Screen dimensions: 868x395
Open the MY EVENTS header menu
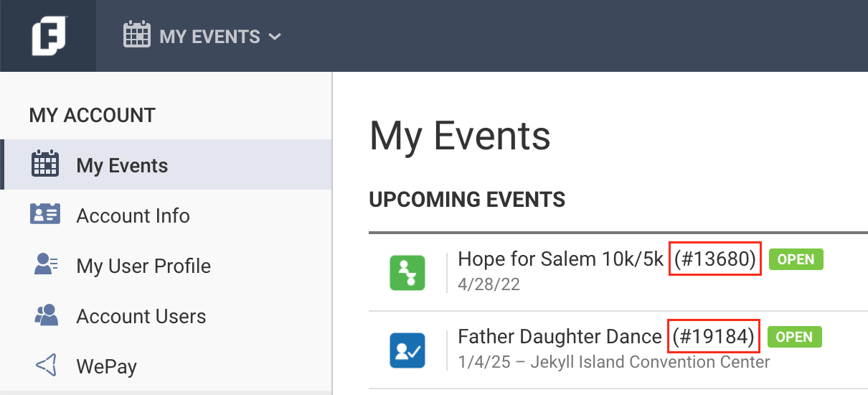click(x=209, y=36)
